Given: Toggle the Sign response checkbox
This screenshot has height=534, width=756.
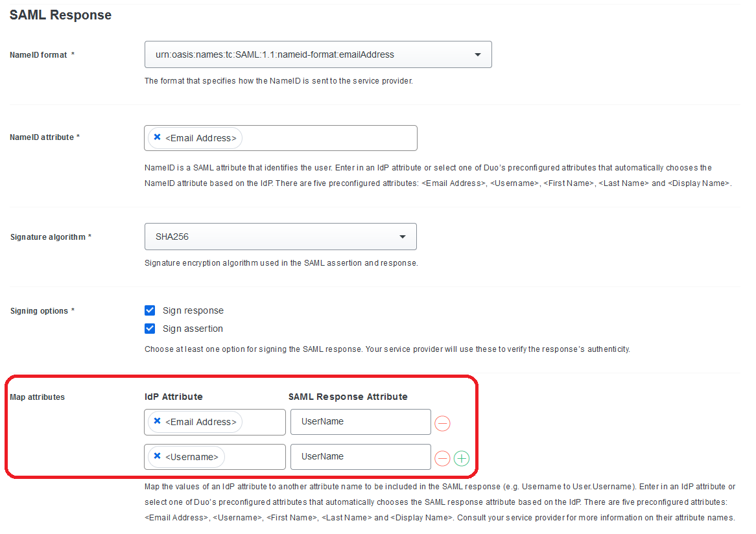Looking at the screenshot, I should 150,310.
